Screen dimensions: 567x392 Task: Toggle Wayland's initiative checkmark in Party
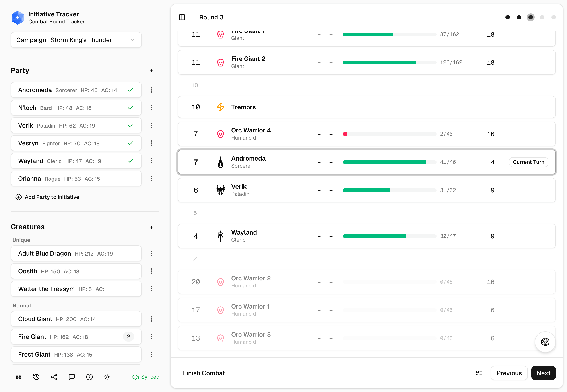tap(131, 161)
